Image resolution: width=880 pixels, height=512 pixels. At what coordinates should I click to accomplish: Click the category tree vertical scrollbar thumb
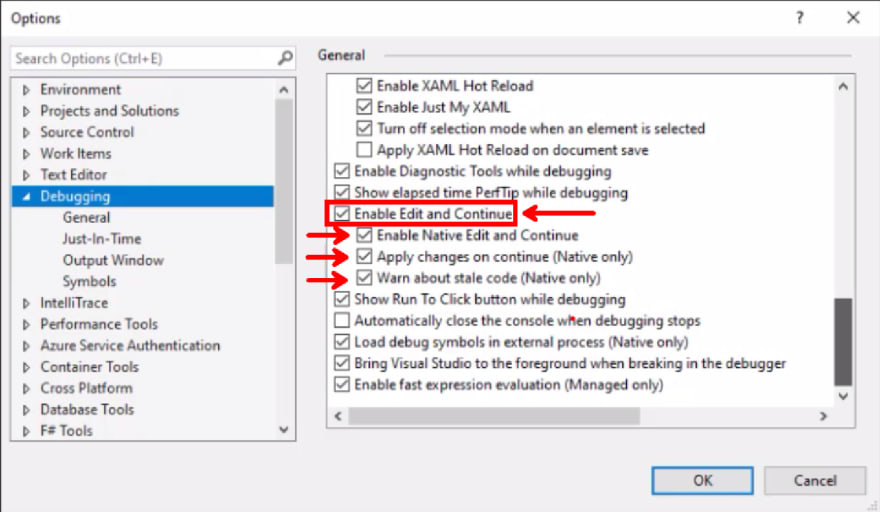[x=284, y=181]
